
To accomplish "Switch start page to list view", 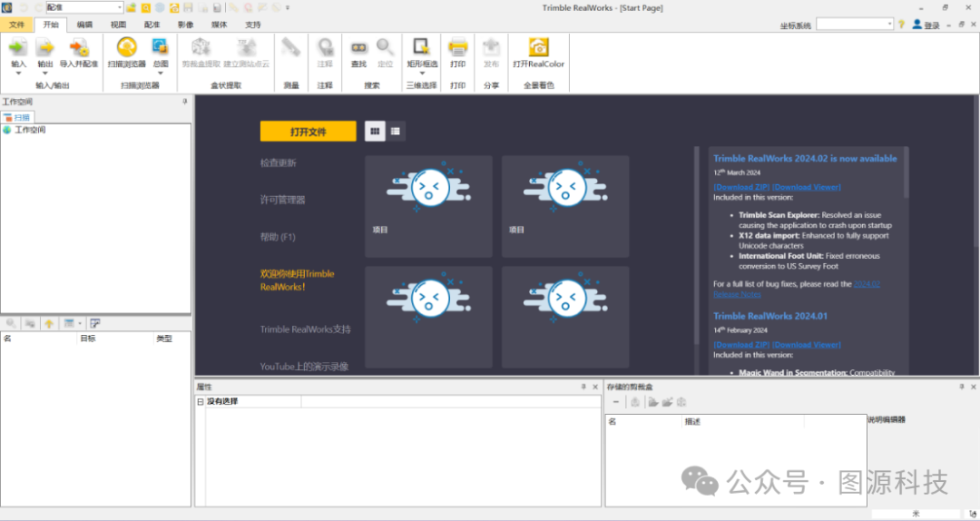I will click(396, 132).
